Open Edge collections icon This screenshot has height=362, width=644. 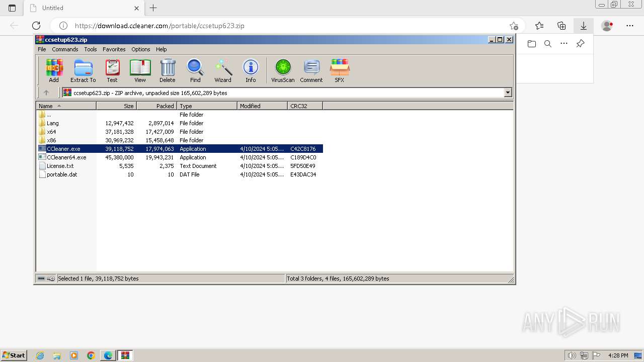pos(561,26)
